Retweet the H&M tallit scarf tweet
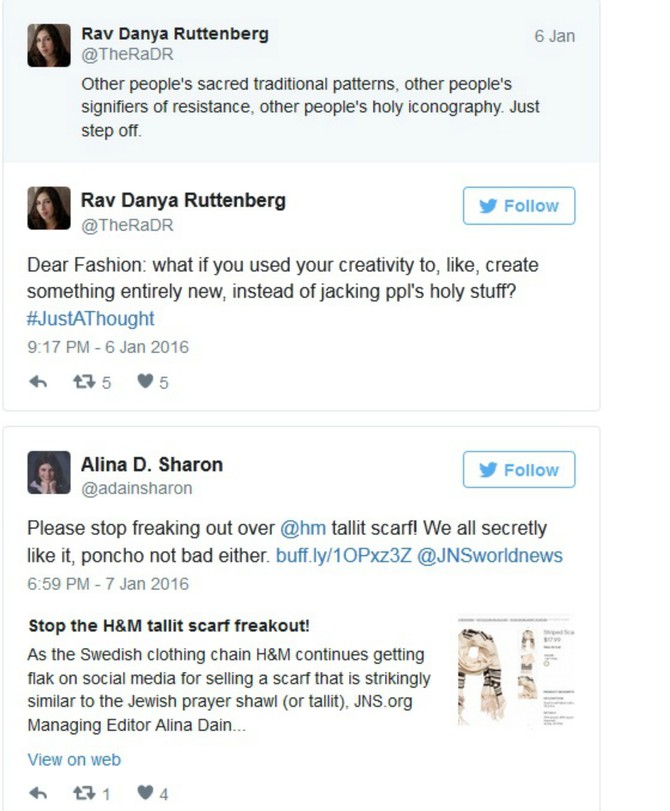This screenshot has width=670, height=811. [x=84, y=793]
